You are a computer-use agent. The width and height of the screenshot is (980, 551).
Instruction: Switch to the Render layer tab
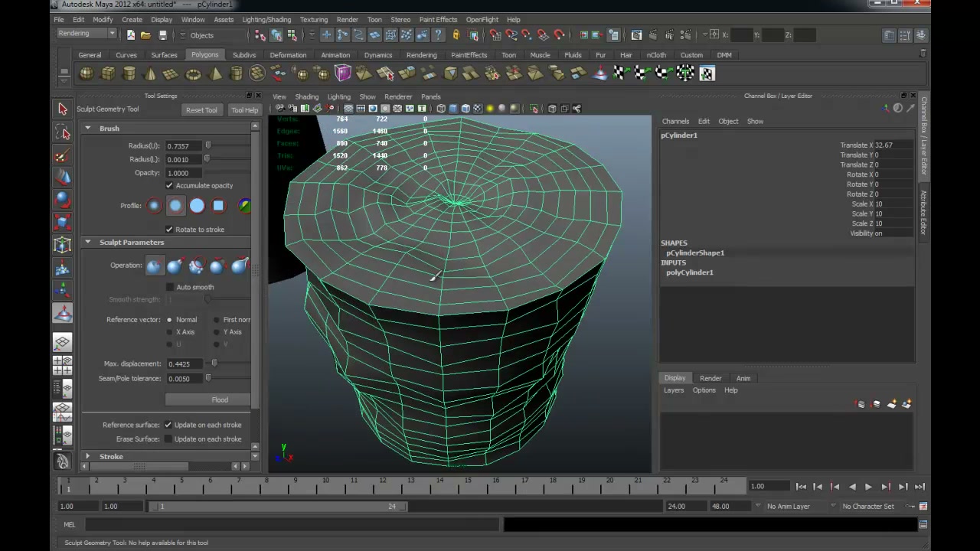point(710,378)
